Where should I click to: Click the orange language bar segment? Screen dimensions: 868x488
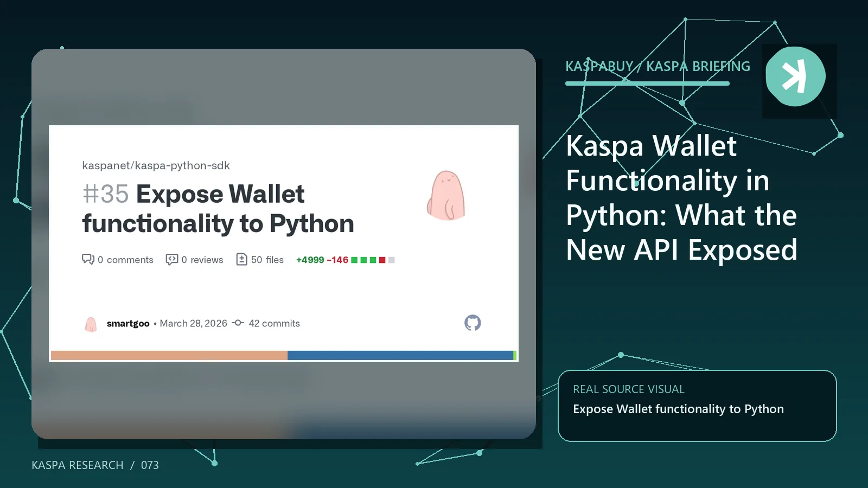click(169, 356)
